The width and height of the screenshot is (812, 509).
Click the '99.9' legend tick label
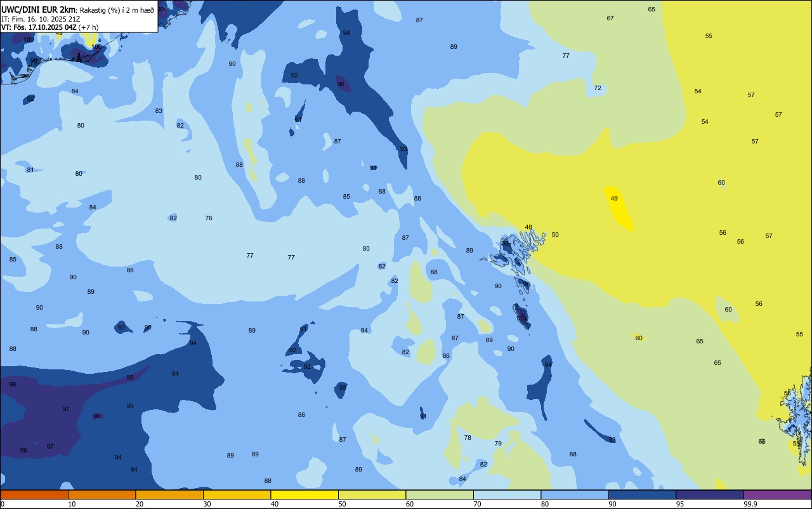pos(750,504)
